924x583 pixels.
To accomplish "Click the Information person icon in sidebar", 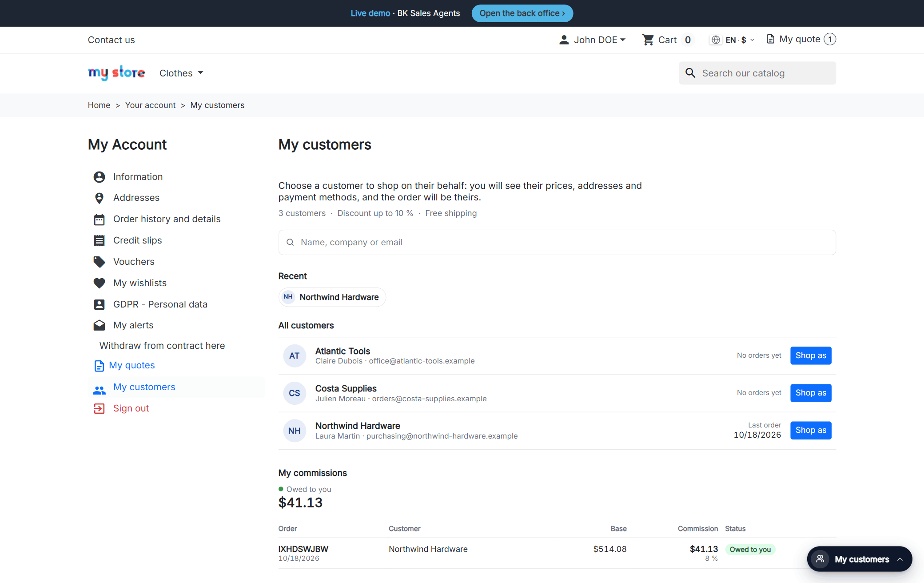I will click(99, 177).
